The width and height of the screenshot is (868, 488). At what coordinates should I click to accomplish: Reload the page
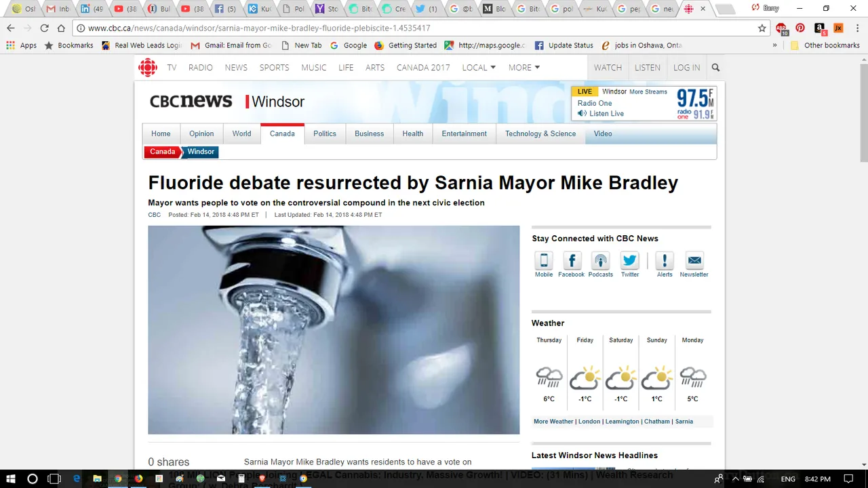[x=44, y=28]
